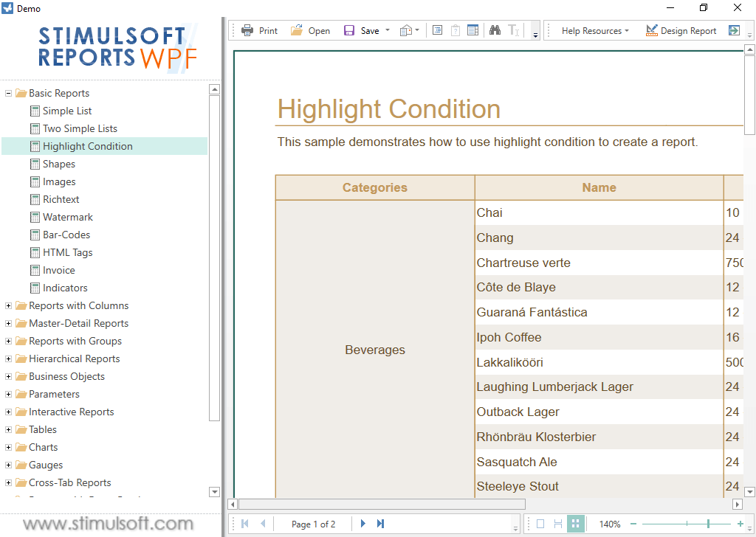Activate the editable text tool

(x=514, y=30)
